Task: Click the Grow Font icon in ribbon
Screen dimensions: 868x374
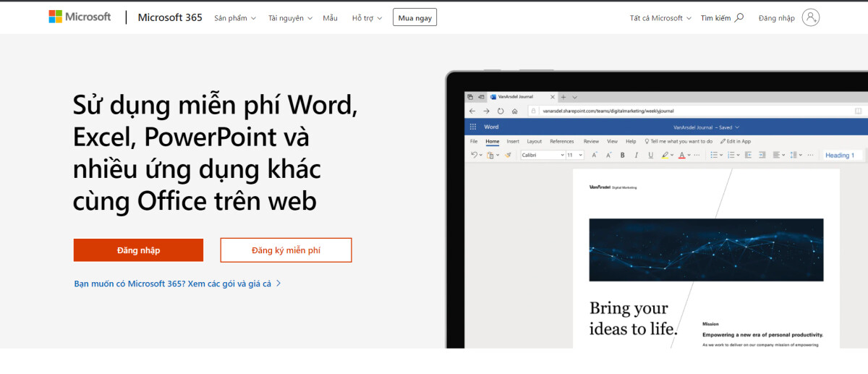Action: 595,155
